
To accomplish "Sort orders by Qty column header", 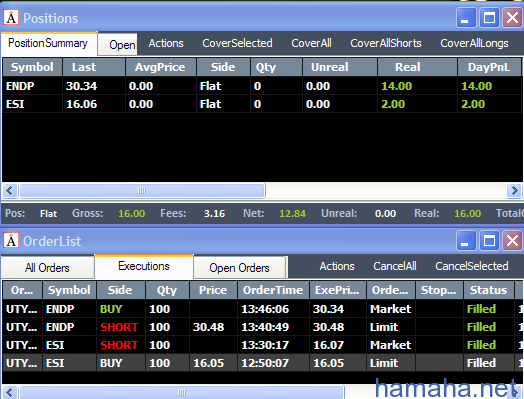I will point(167,290).
